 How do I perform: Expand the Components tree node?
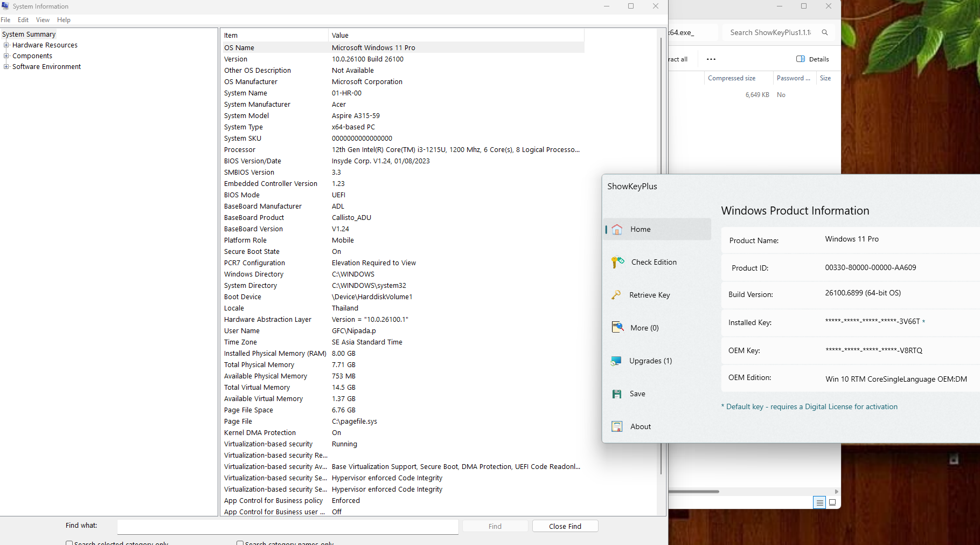tap(6, 56)
